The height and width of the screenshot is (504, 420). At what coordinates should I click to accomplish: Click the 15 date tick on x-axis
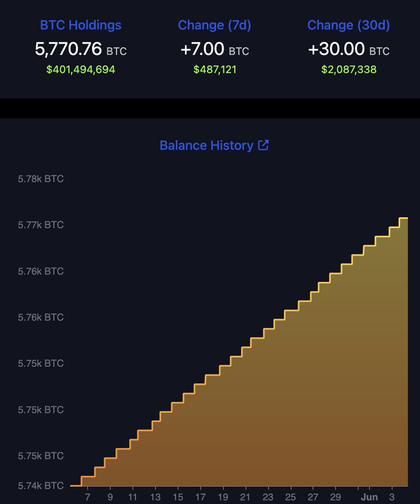coord(178,497)
